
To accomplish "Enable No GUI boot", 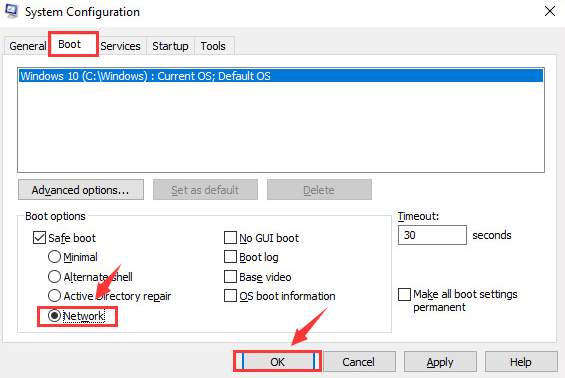I will point(230,238).
